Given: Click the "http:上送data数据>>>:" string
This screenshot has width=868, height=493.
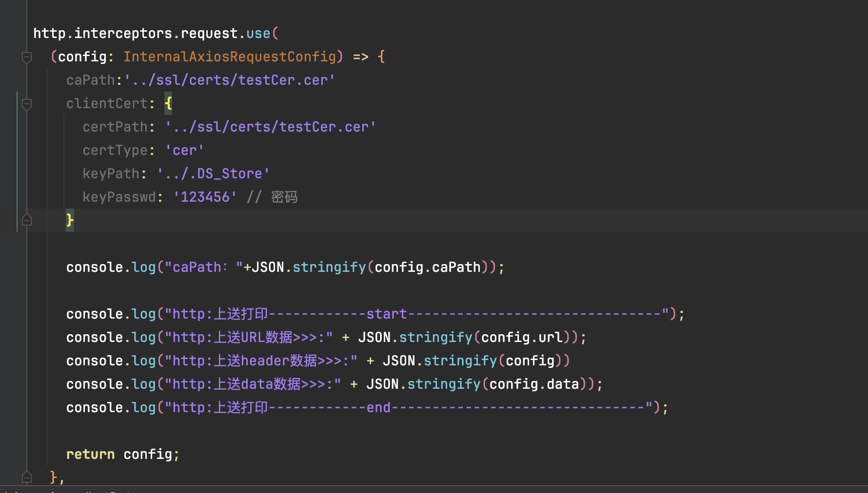Looking at the screenshot, I should tap(253, 384).
